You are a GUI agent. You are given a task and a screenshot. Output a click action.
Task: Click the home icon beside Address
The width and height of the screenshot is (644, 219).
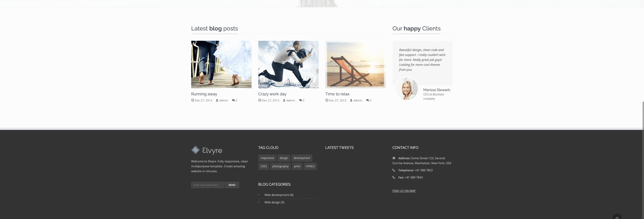(394, 158)
